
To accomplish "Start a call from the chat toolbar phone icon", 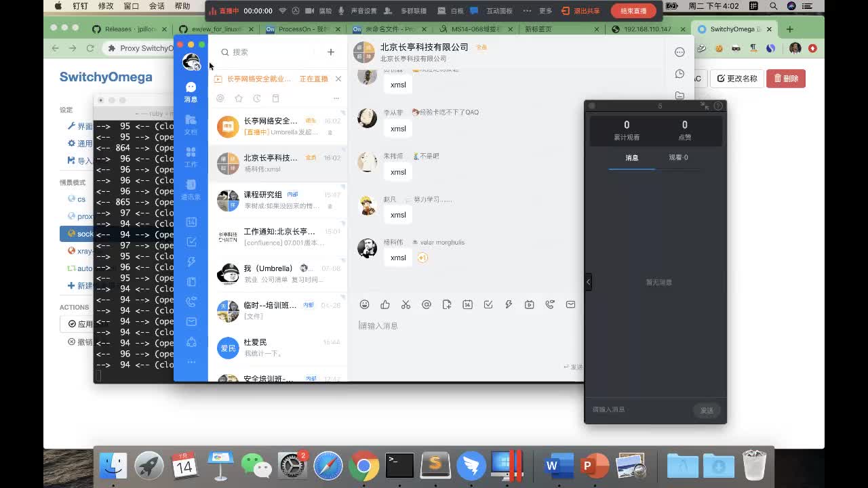I will pyautogui.click(x=550, y=305).
